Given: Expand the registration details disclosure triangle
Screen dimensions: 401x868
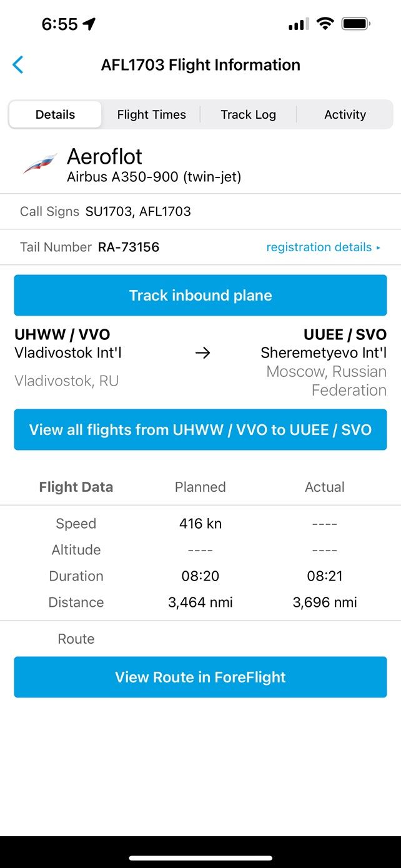Looking at the screenshot, I should (x=379, y=247).
